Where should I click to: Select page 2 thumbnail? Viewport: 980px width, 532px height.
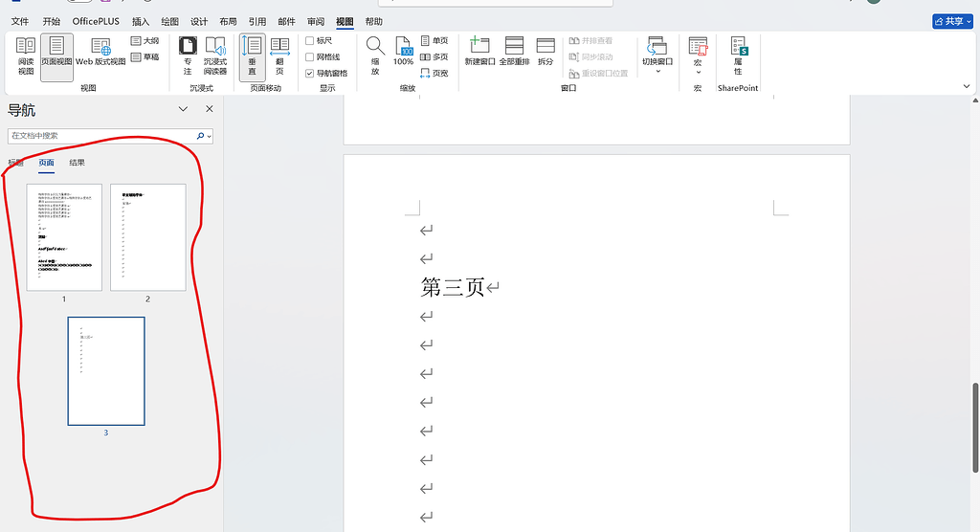(x=148, y=237)
